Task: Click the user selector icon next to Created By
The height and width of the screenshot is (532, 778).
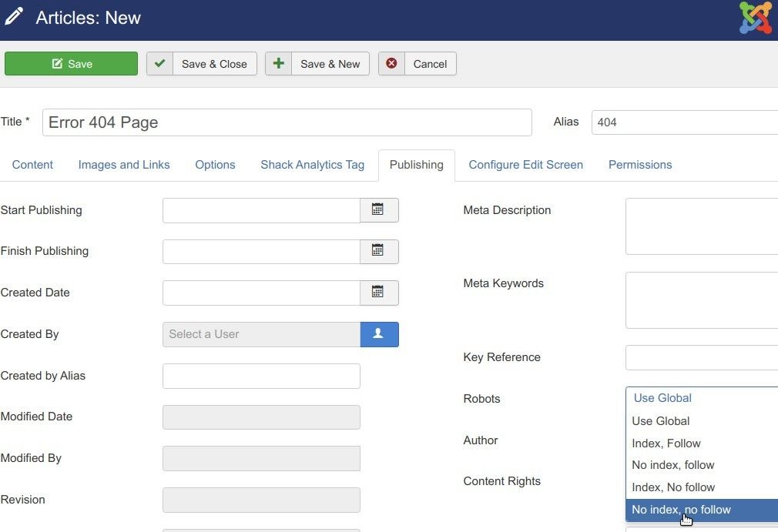Action: pos(379,334)
